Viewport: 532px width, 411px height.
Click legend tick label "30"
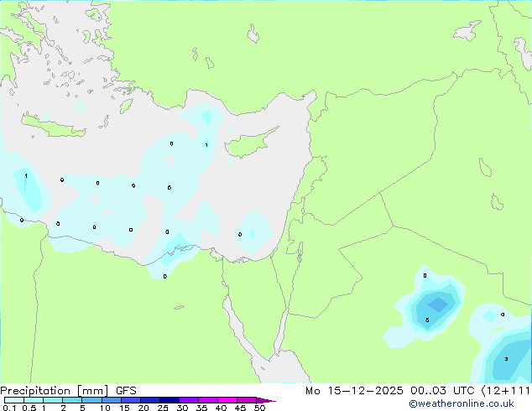pos(182,408)
